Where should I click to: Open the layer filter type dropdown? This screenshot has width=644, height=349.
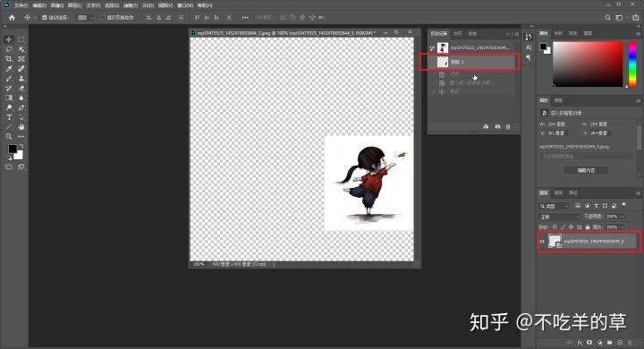[x=554, y=206]
